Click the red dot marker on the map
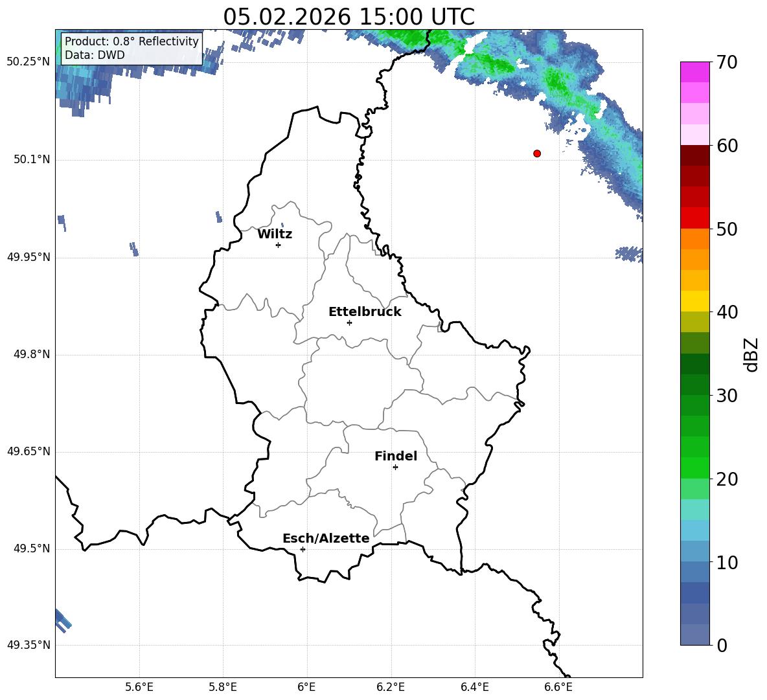This screenshot has height=700, width=767. click(x=537, y=153)
